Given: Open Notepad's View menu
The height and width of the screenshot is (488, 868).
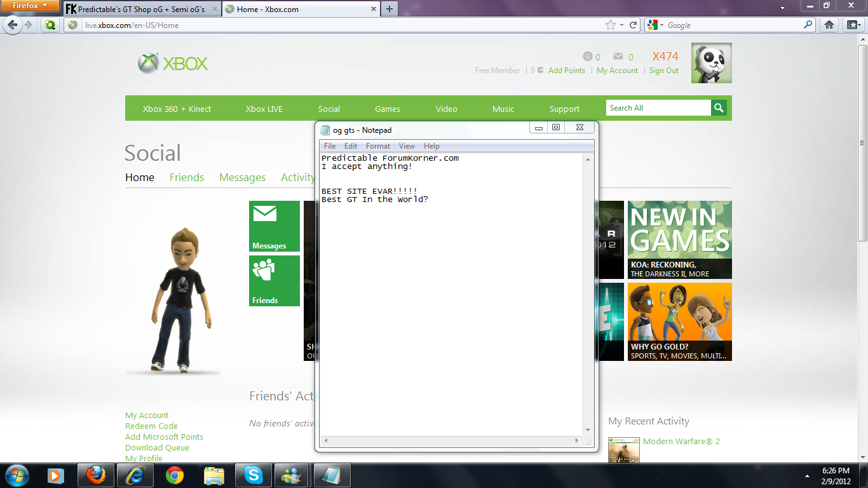Looking at the screenshot, I should point(407,146).
